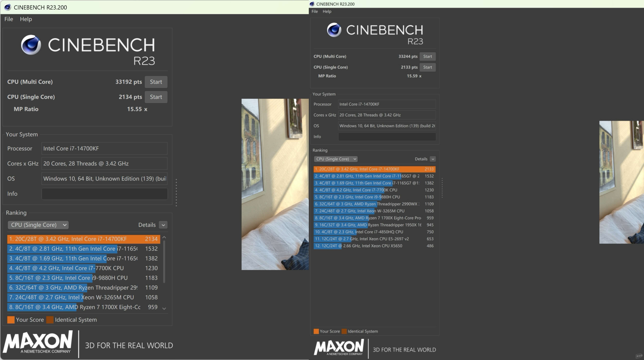
Task: Select rank 3 i7-1165G7 1.69 GHz row in right ranking
Action: [375, 183]
